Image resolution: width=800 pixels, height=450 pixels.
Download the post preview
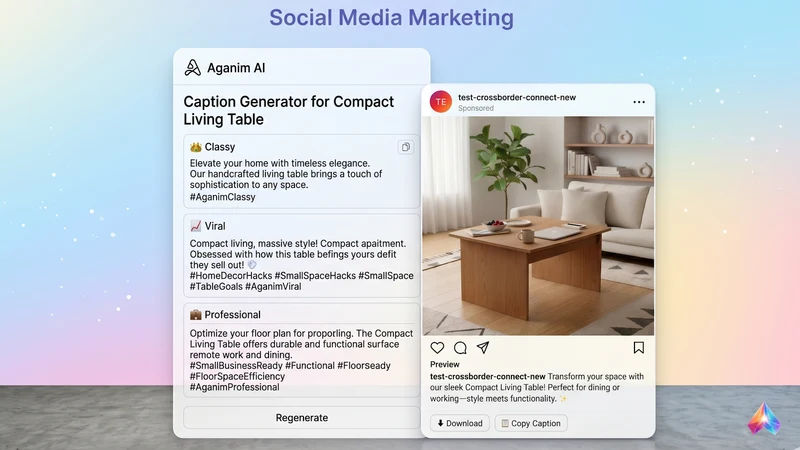(x=460, y=423)
